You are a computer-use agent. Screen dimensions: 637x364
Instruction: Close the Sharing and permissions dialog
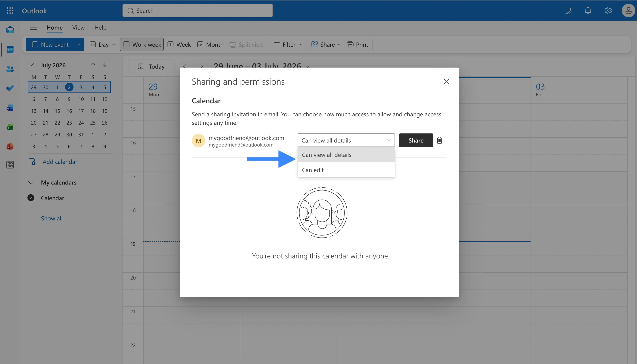446,81
